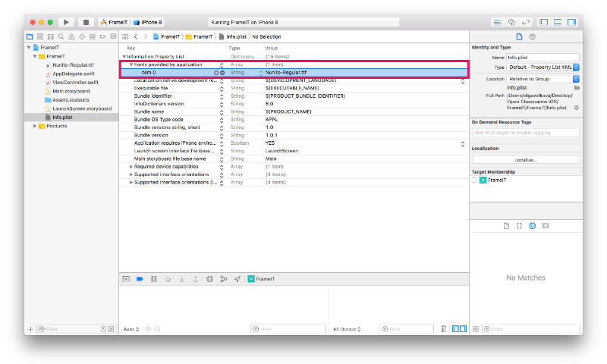Open the Debug navigator
This screenshot has width=607, height=364.
(92, 36)
